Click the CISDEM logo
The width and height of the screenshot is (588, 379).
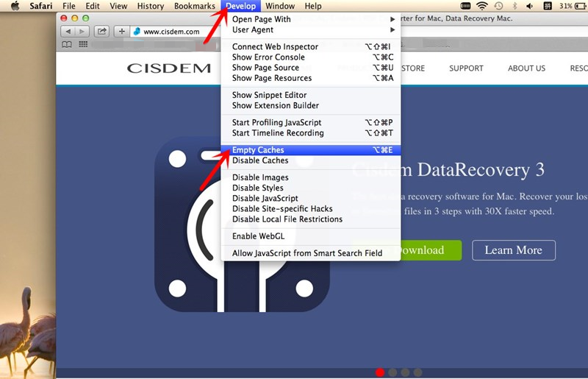click(x=169, y=68)
